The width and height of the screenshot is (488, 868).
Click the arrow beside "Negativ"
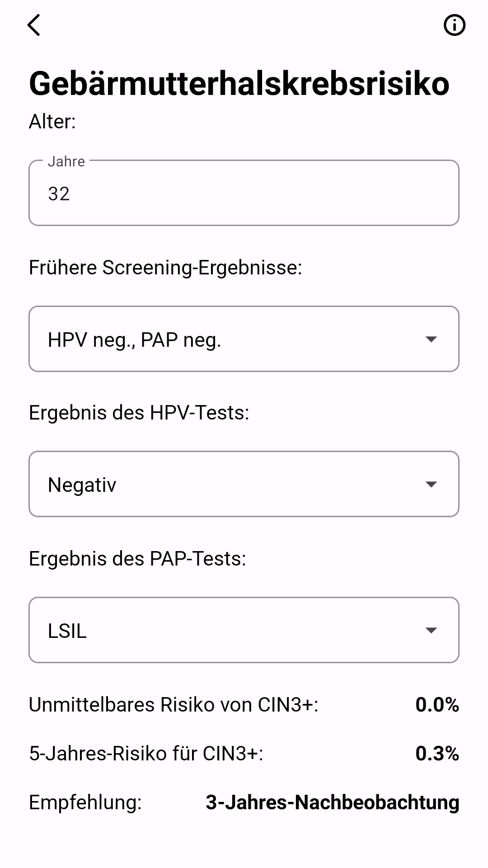431,484
